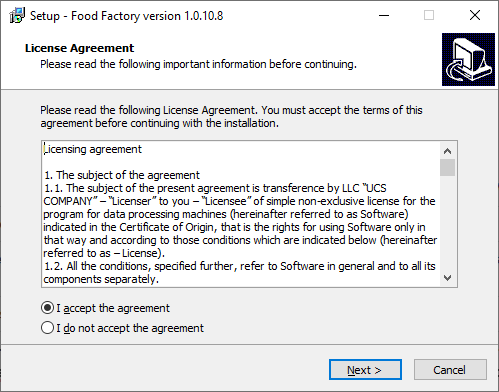Click the Setup installer icon in title bar
This screenshot has height=392, width=499.
coord(17,15)
